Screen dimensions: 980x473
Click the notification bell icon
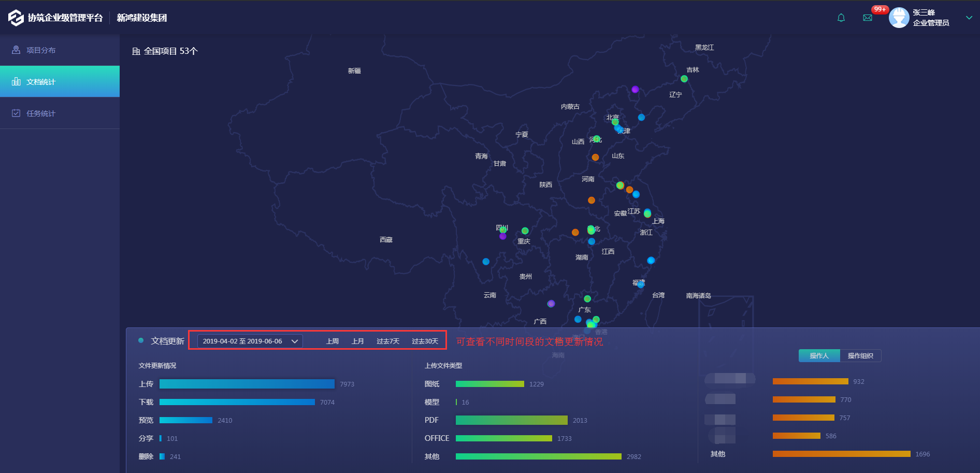(x=841, y=18)
